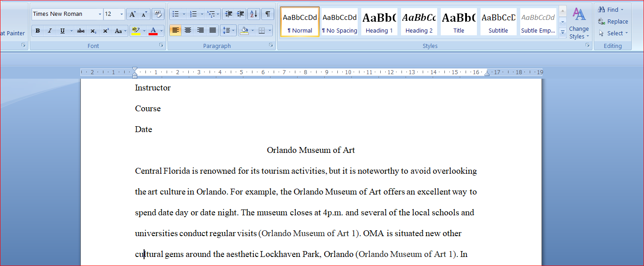Click the Sort A-Z icon

click(254, 14)
